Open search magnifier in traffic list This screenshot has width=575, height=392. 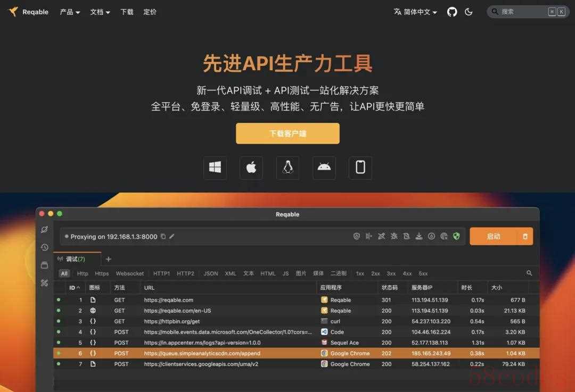click(x=529, y=273)
